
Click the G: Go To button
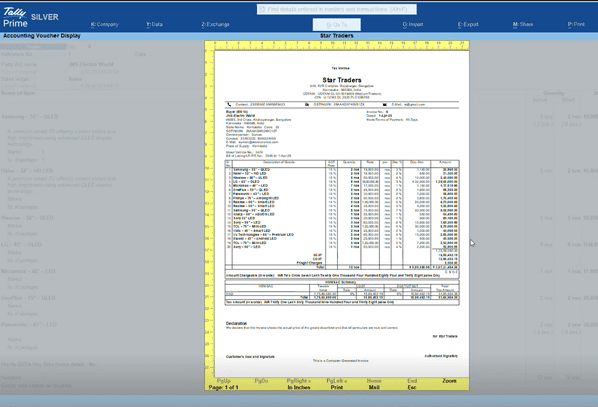coord(337,25)
